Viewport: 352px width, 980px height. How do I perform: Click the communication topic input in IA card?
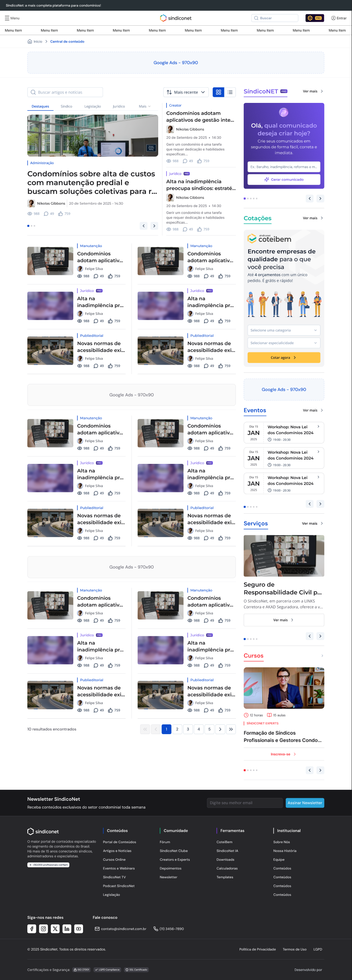coord(284,167)
